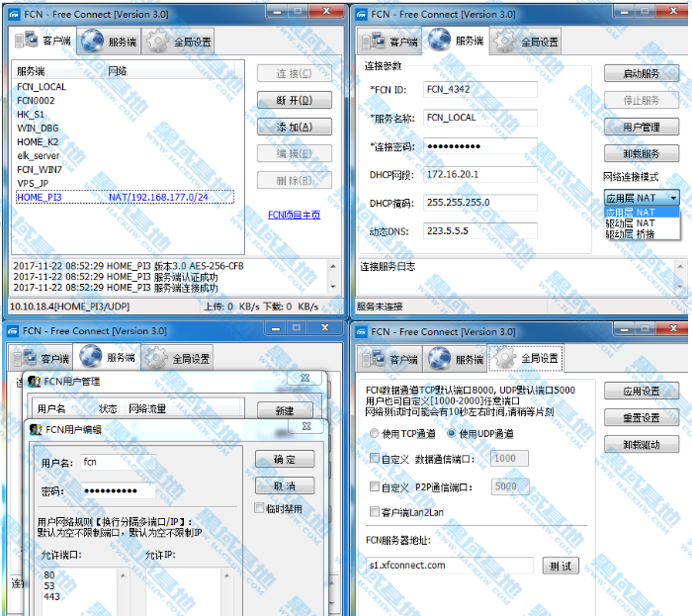
Task: Click the 卸载驱动 button
Action: tap(642, 444)
